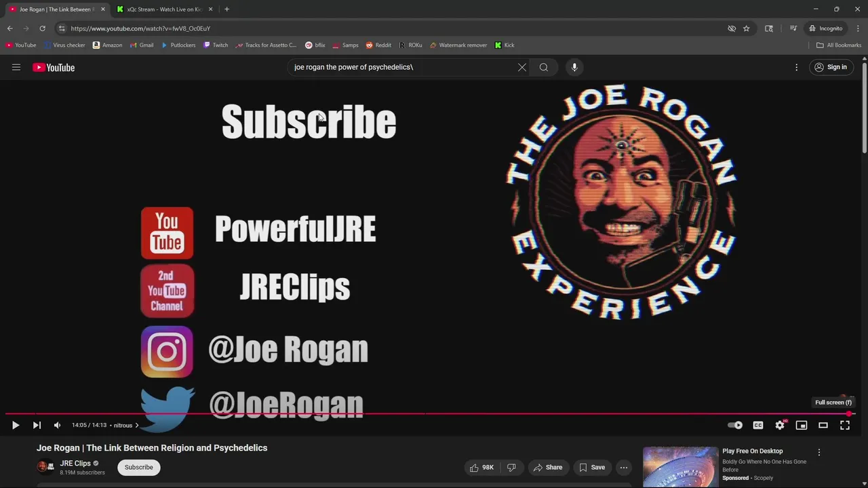Image resolution: width=868 pixels, height=488 pixels.
Task: Open the Kick bookmark
Action: [505, 45]
